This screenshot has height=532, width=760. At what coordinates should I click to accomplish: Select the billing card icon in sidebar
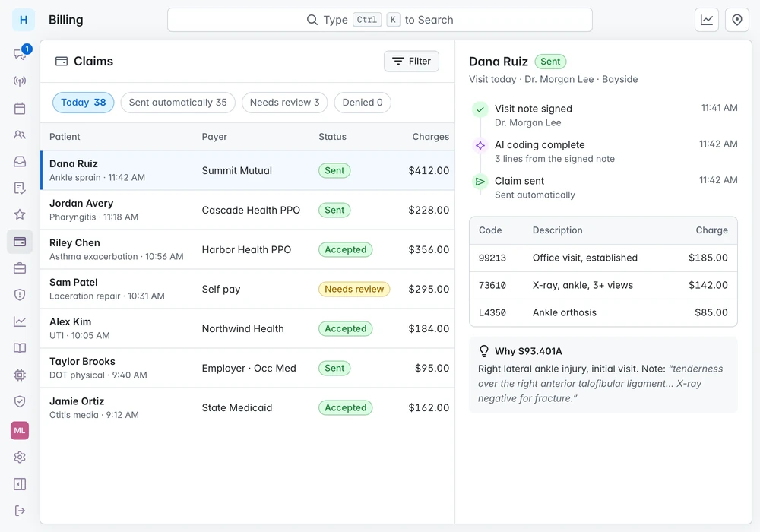[20, 241]
